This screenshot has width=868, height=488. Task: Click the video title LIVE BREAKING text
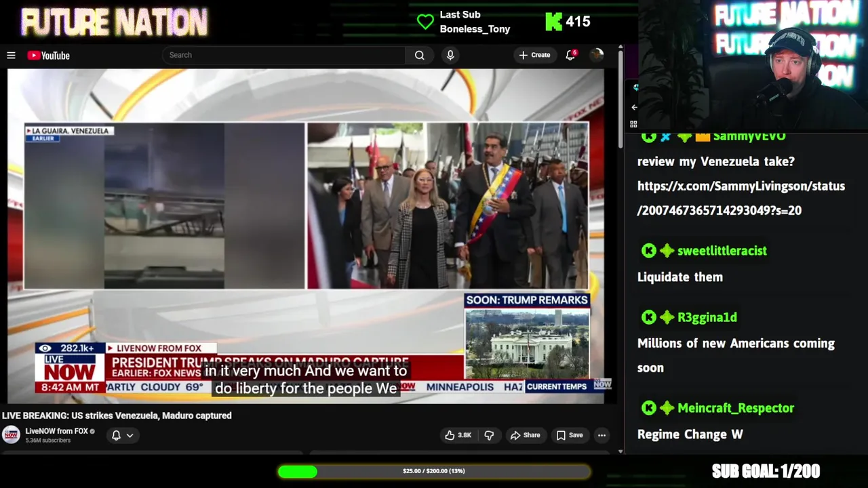(x=117, y=415)
